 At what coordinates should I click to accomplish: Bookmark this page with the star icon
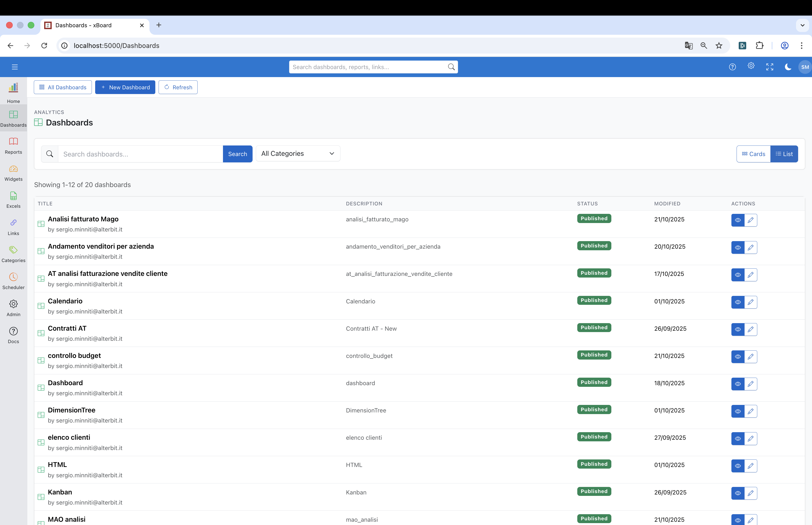719,46
